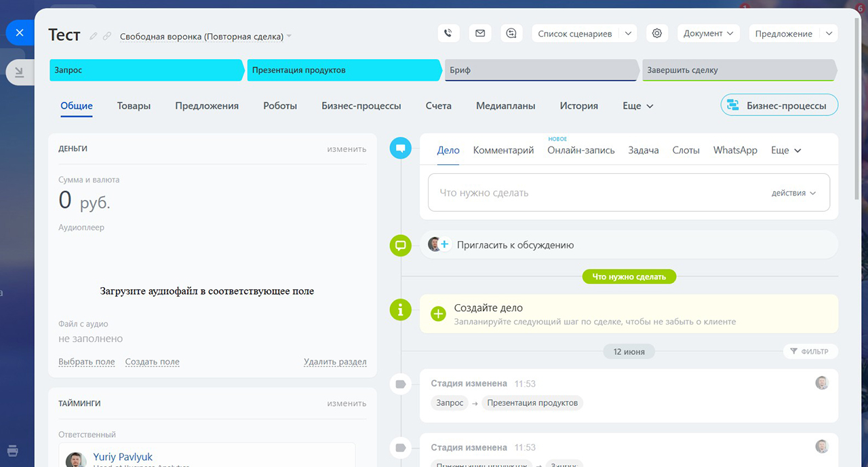Copy deal link with chain icon
The height and width of the screenshot is (467, 868).
107,36
